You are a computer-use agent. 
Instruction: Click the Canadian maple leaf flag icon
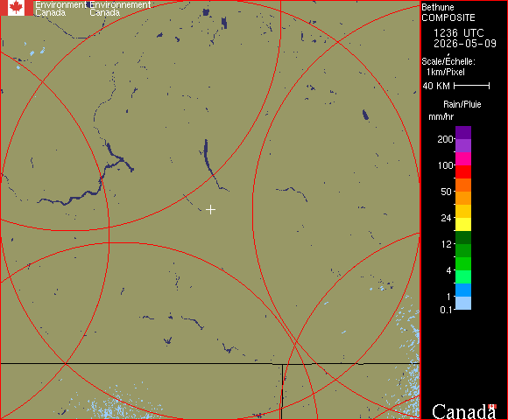17,8
